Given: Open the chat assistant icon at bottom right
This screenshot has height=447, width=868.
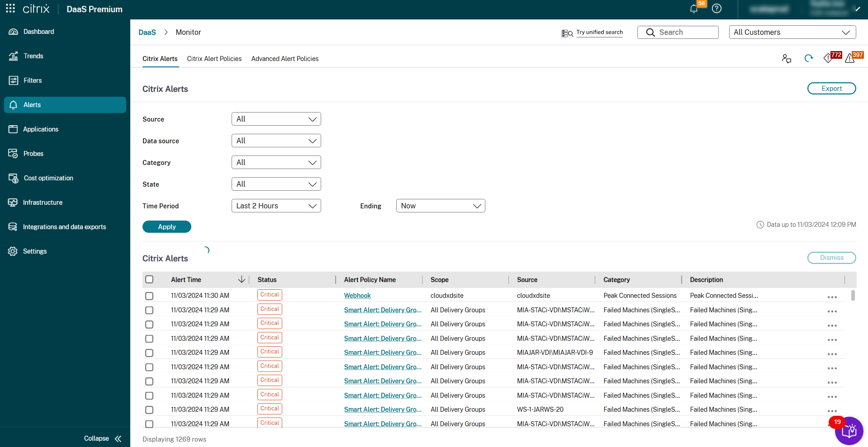Looking at the screenshot, I should tap(849, 431).
